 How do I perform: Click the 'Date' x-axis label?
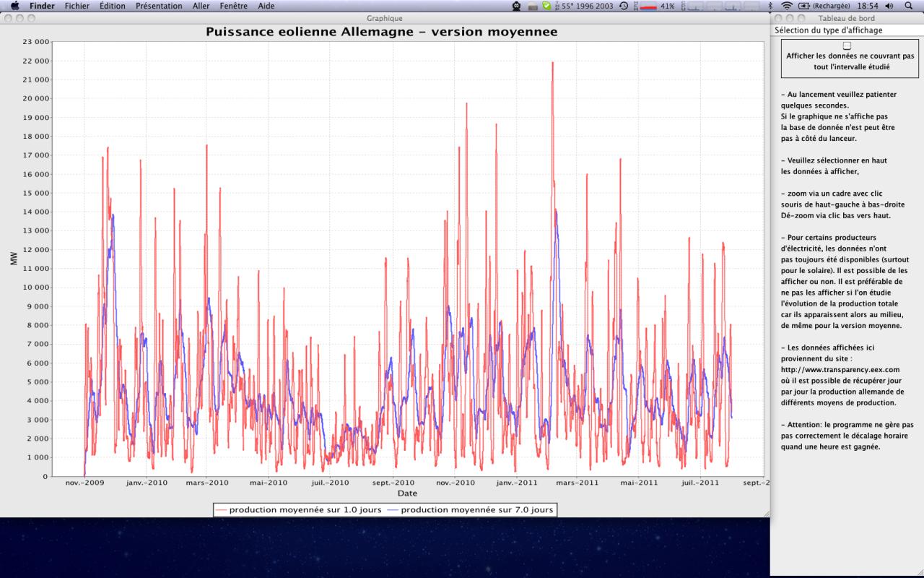407,493
